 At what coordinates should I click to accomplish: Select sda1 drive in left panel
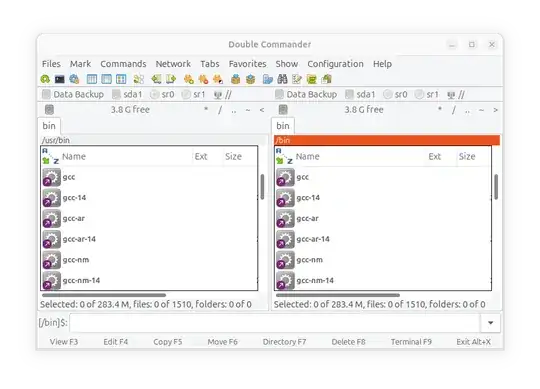[x=127, y=94]
